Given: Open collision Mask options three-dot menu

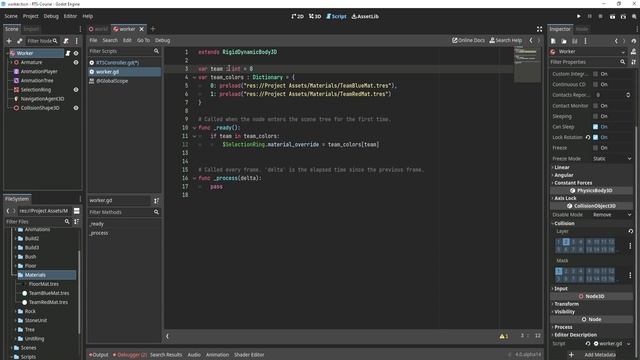Looking at the screenshot, I should [630, 275].
